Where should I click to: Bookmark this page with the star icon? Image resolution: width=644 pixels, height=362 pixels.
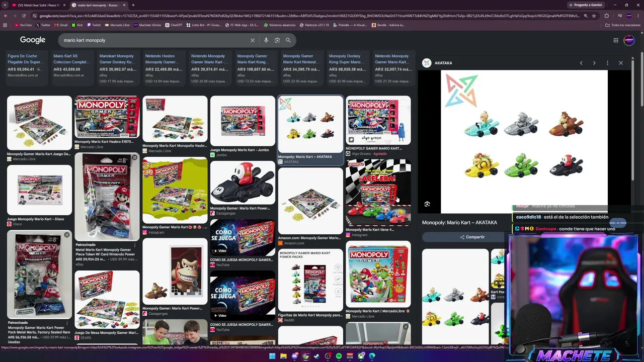(594, 16)
